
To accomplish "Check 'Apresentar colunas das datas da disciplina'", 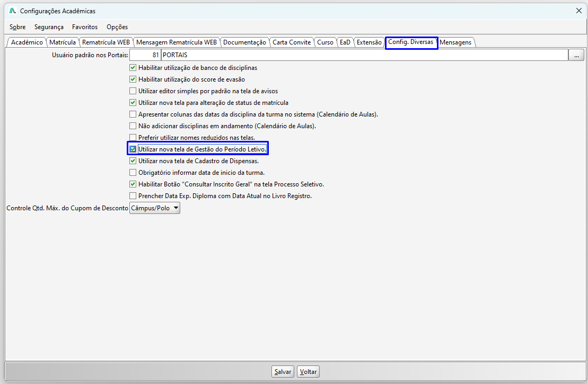I will coord(133,114).
